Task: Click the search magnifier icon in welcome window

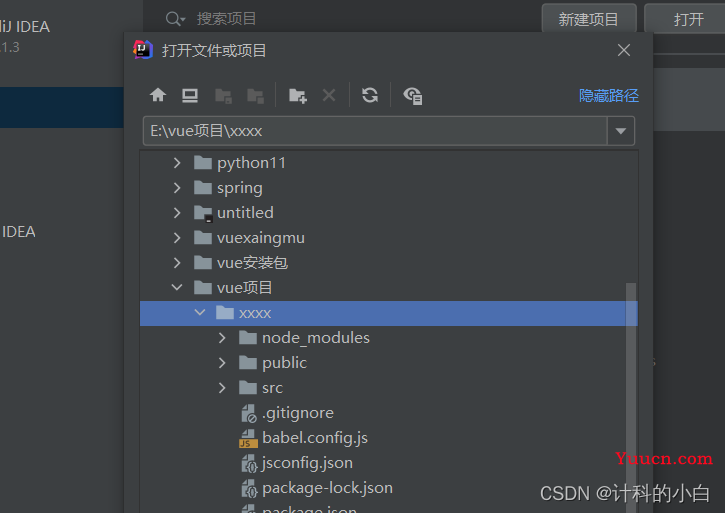Action: pos(175,19)
